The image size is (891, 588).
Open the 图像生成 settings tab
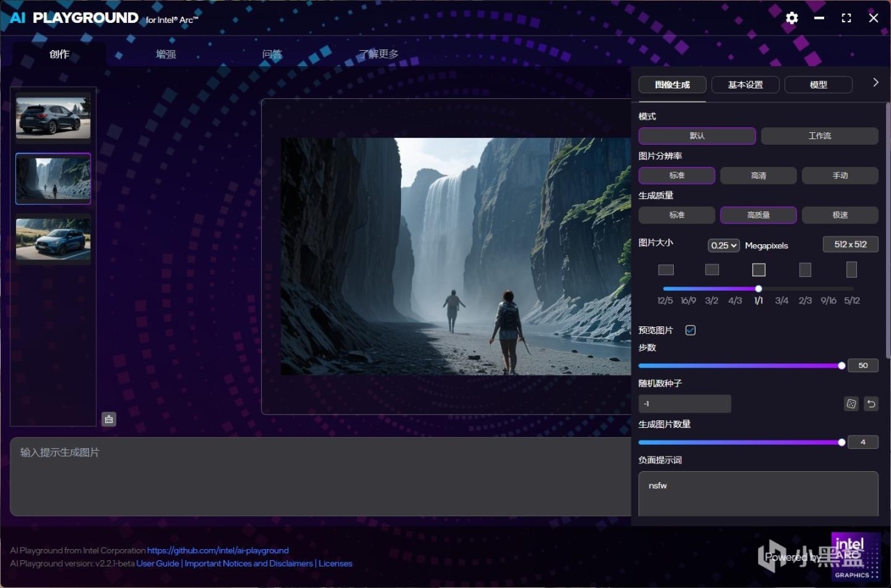click(672, 85)
